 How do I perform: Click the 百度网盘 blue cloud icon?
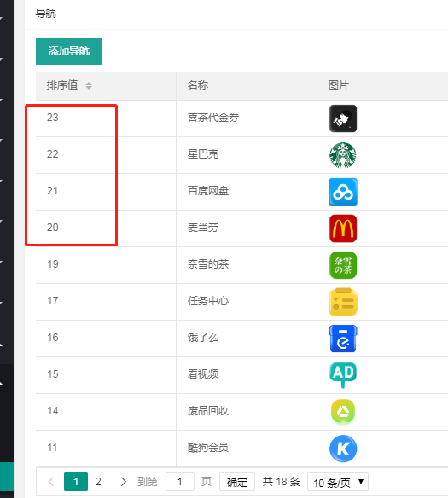click(x=343, y=192)
